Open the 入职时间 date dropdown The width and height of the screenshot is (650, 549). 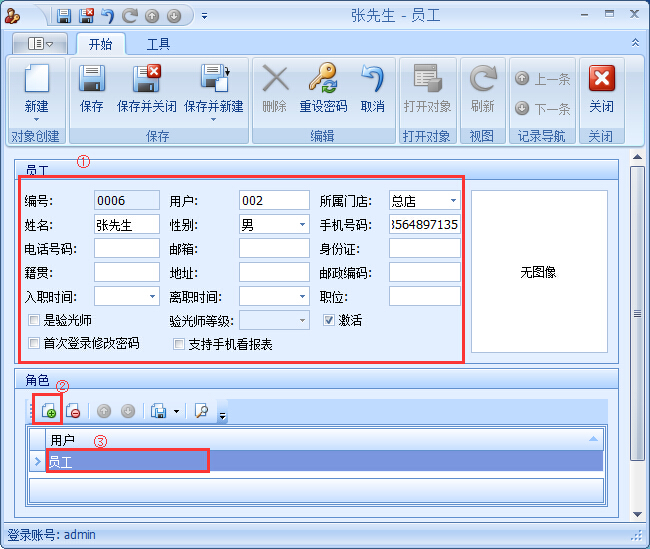[x=152, y=296]
